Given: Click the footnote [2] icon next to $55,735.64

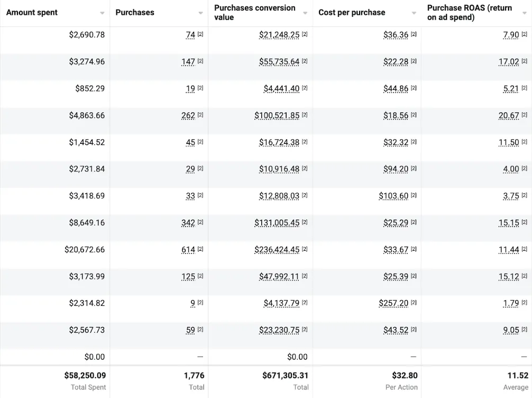Looking at the screenshot, I should pyautogui.click(x=305, y=61).
